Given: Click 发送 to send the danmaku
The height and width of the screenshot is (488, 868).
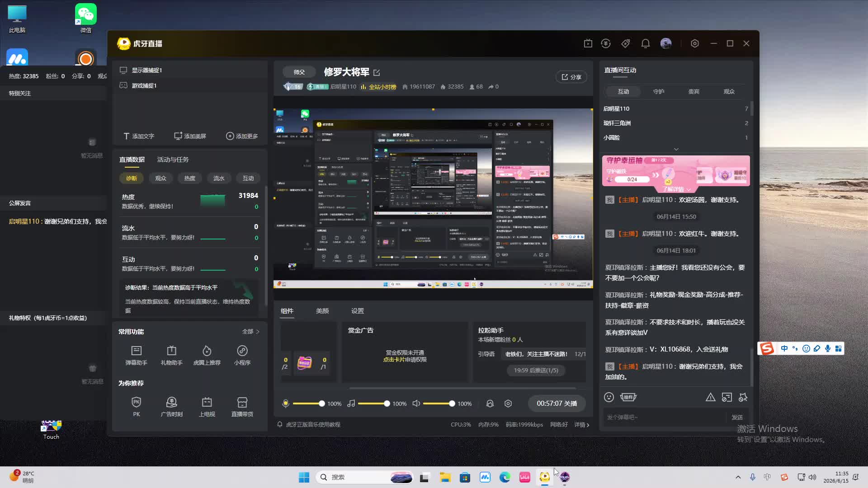Looking at the screenshot, I should [737, 418].
